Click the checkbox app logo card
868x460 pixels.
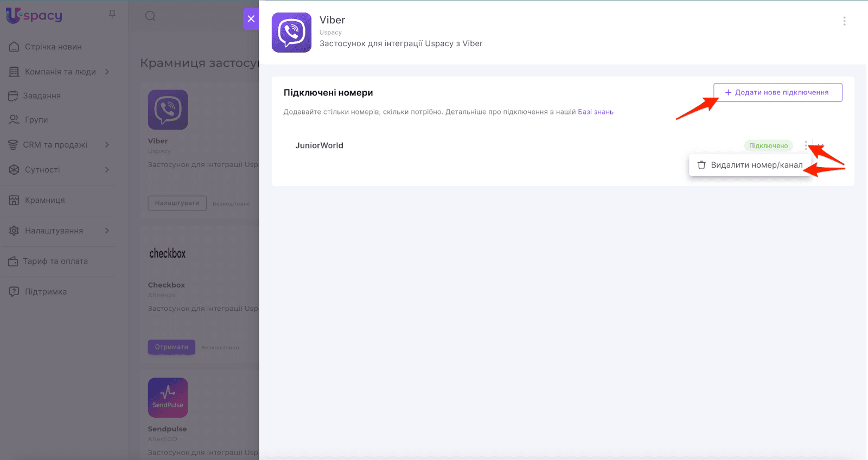(x=168, y=253)
